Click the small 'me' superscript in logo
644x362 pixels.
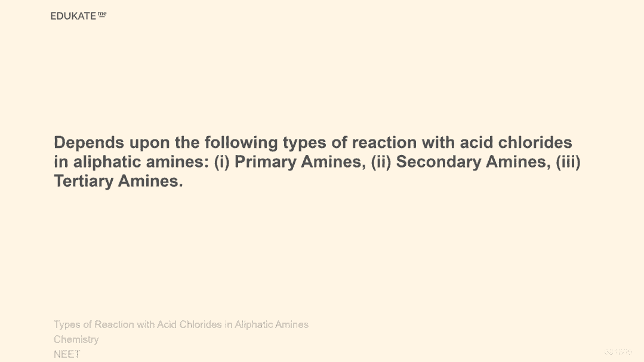coord(101,14)
